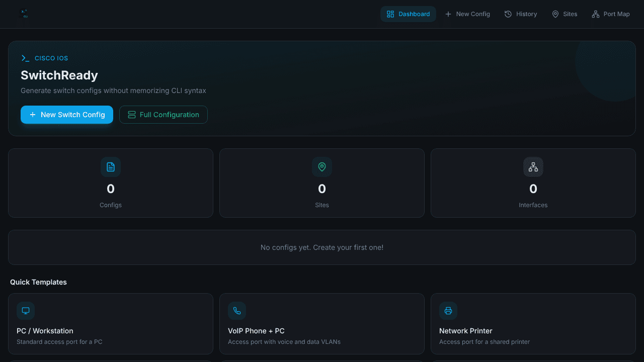This screenshot has width=644, height=362.
Task: Choose the Network Printer template
Action: pyautogui.click(x=533, y=324)
